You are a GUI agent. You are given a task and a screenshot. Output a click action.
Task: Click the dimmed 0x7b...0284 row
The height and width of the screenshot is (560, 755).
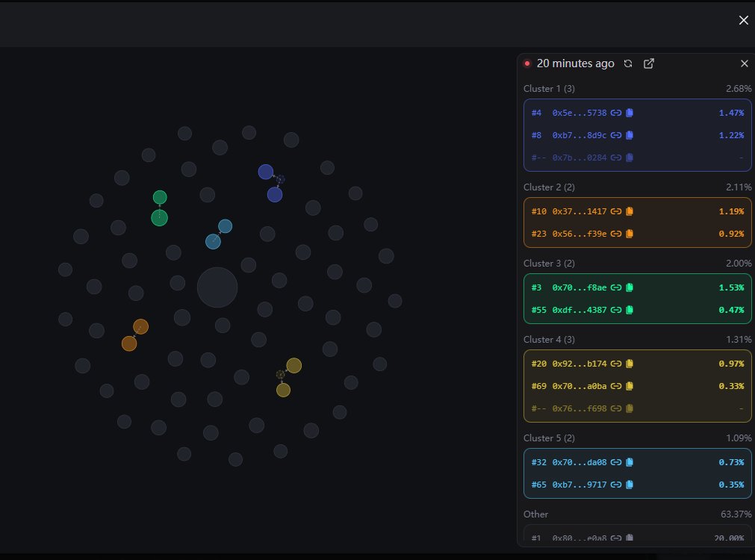click(579, 158)
